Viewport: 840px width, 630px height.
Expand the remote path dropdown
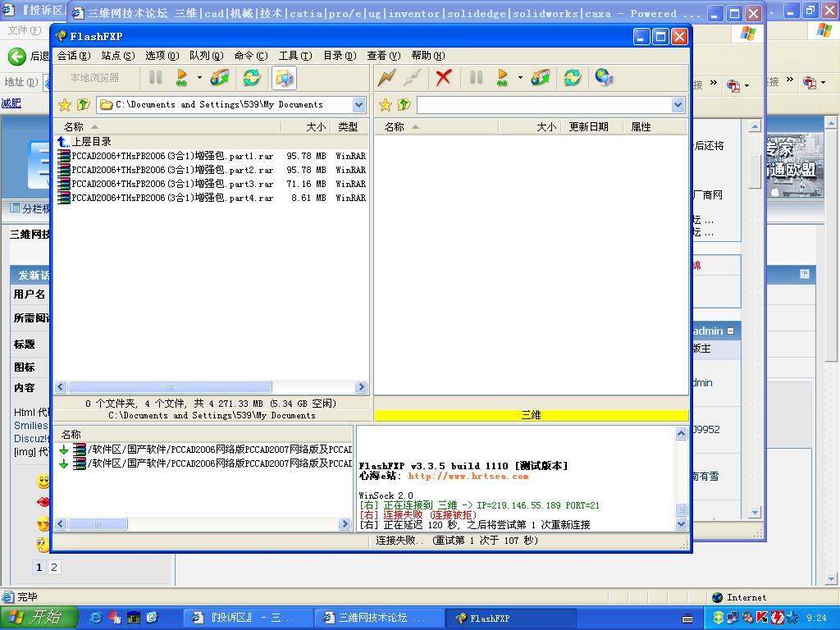(678, 105)
